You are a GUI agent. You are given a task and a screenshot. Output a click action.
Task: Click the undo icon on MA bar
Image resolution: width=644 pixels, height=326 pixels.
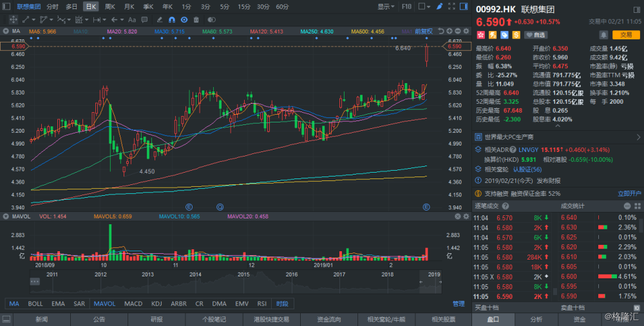pos(440,31)
